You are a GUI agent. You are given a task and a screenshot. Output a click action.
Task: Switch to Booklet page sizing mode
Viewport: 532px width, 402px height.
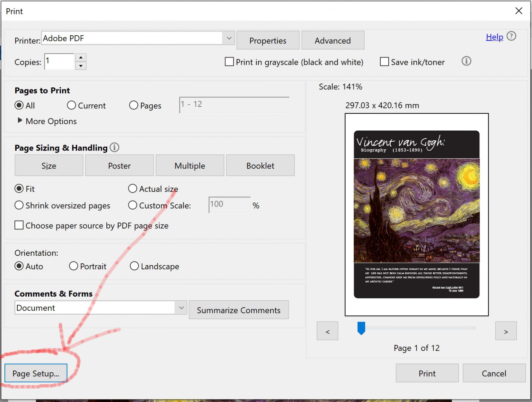260,165
